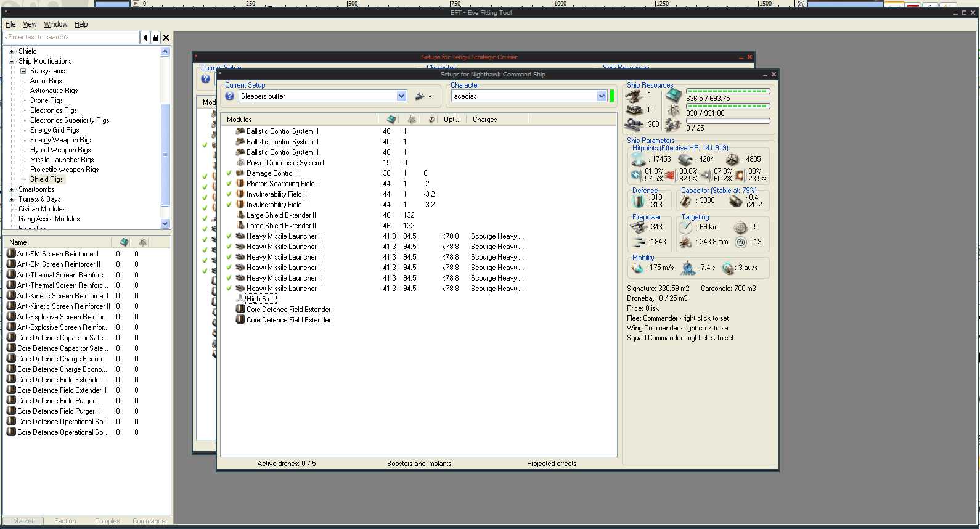
Task: Click the Damage Control II module icon
Action: pyautogui.click(x=240, y=173)
